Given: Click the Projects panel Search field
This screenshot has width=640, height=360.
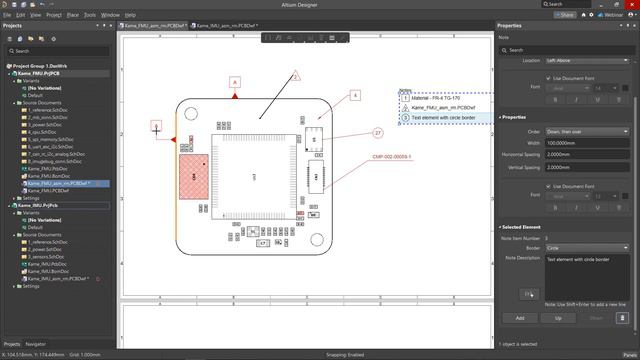Looking at the screenshot, I should click(58, 51).
